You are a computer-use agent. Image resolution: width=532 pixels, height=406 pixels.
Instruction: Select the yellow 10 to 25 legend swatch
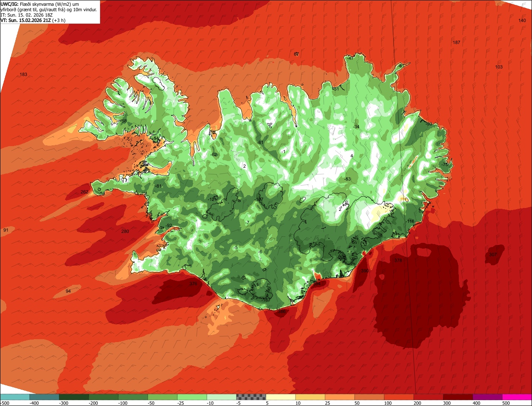pos(310,397)
